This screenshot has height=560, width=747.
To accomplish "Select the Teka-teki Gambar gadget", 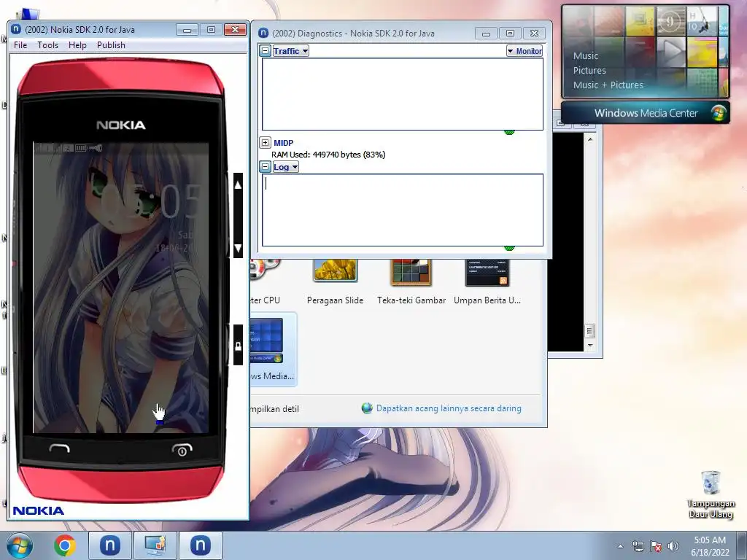I will coord(411,282).
